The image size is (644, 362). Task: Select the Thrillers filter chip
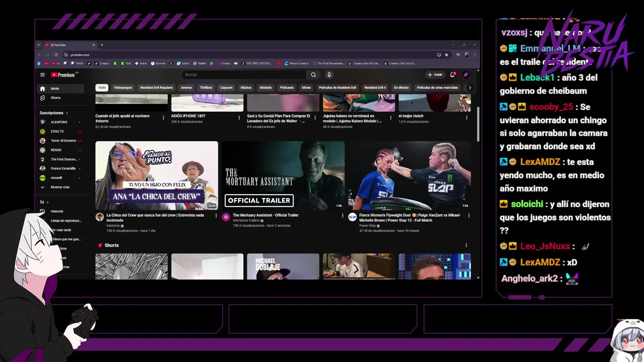(x=206, y=87)
